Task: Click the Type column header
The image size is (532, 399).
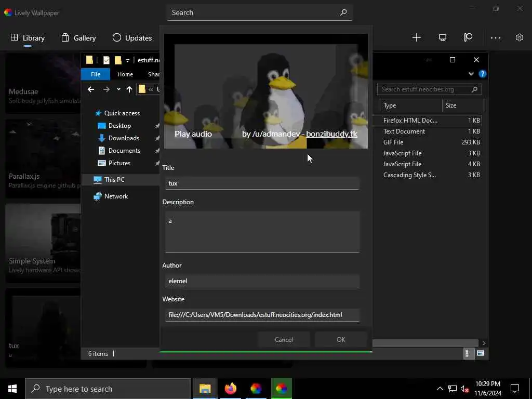Action: pyautogui.click(x=411, y=105)
